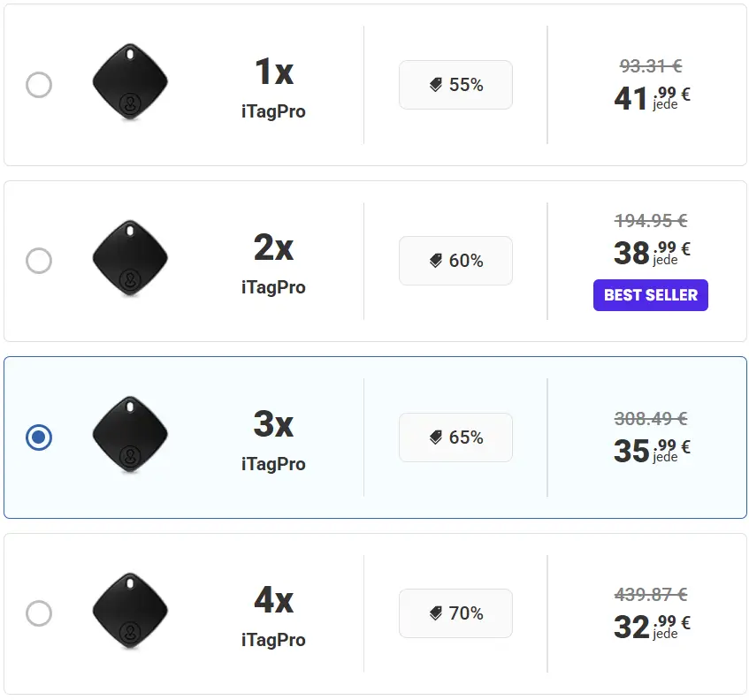The image size is (749, 700).
Task: Click the 3x iTagPro tracker image
Action: point(130,435)
